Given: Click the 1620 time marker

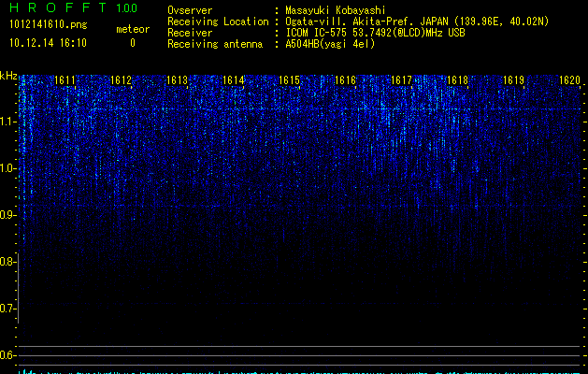Looking at the screenshot, I should coord(569,80).
